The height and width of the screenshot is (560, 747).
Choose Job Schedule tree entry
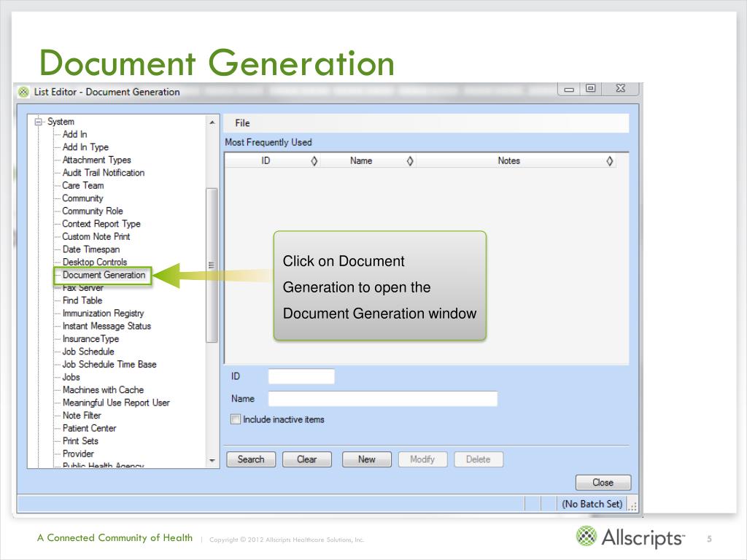click(88, 352)
